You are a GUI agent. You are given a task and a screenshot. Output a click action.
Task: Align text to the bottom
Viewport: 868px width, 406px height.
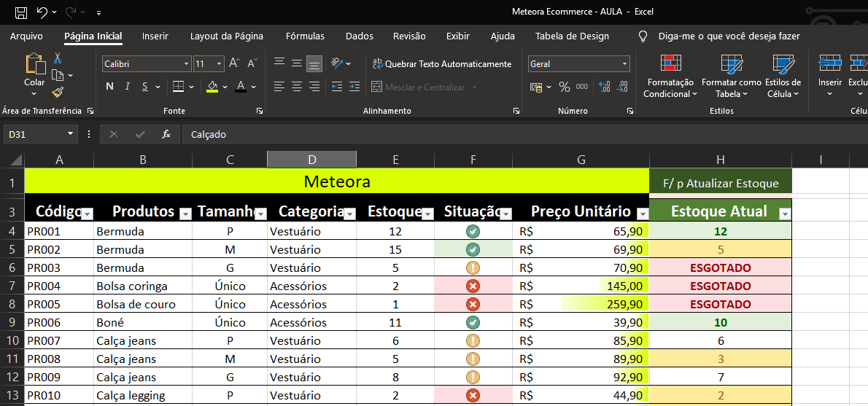(314, 64)
